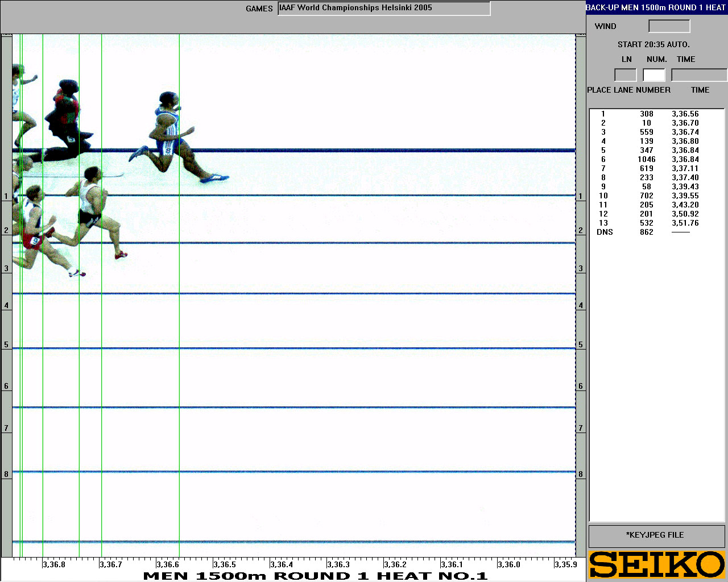The height and width of the screenshot is (582, 728).
Task: Select first place result, number 308
Action: point(647,114)
